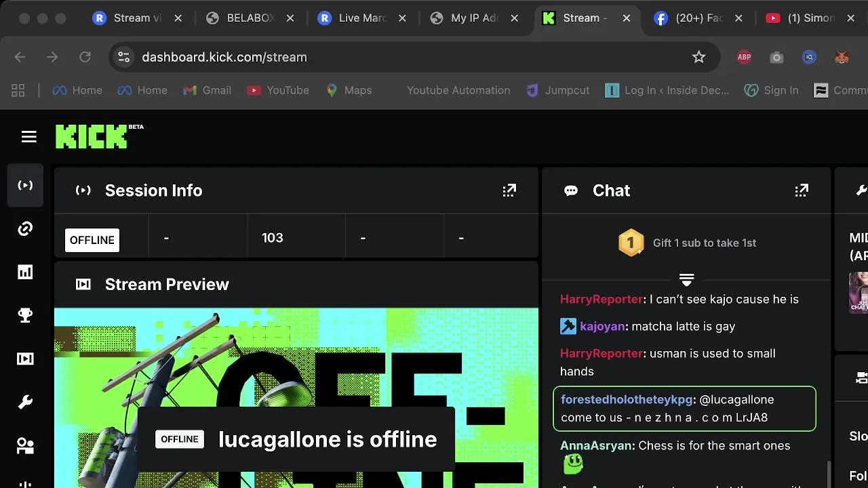
Task: Open the Stream section in the sidebar
Action: (x=25, y=185)
